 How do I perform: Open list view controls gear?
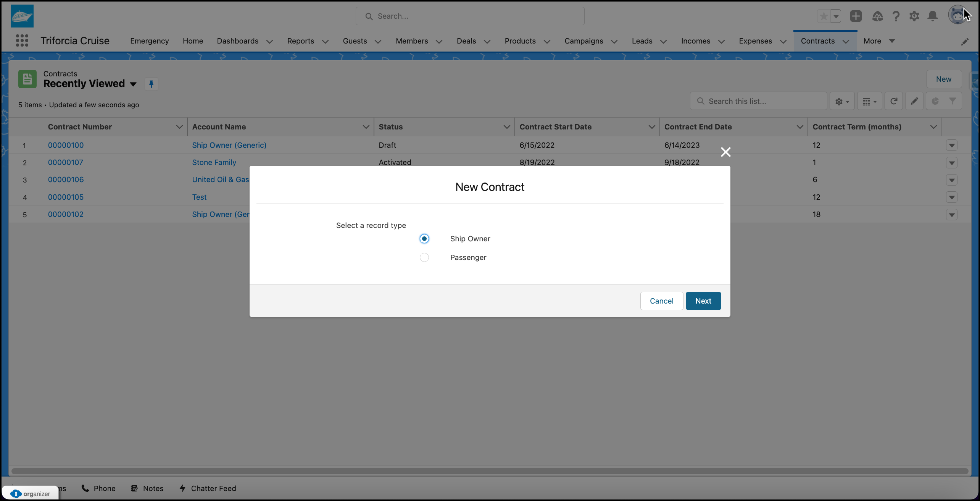[842, 101]
